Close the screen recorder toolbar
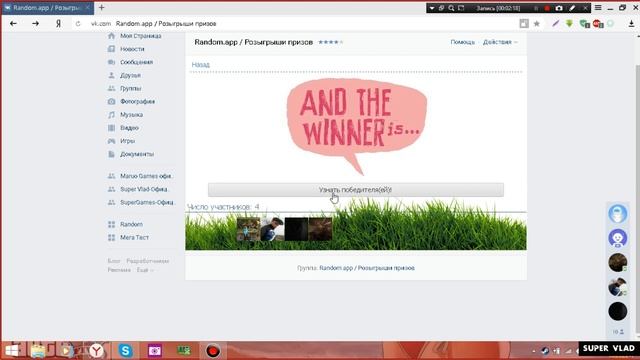This screenshot has height=360, width=640. click(585, 8)
